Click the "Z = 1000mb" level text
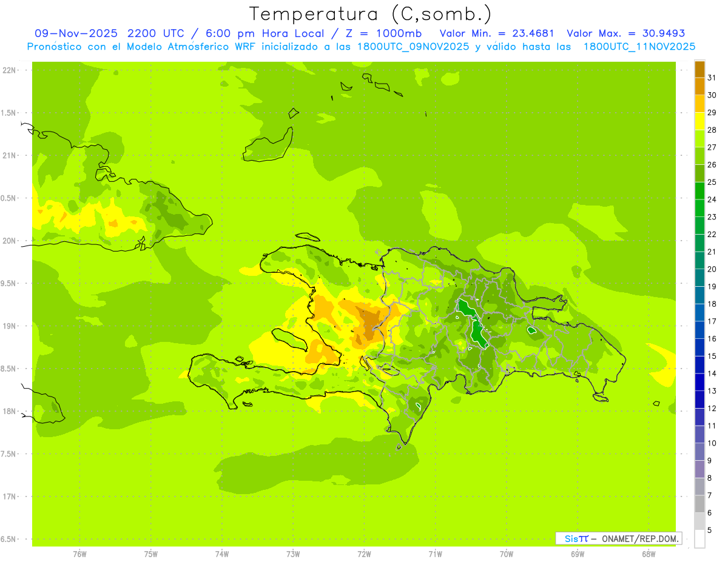Image resolution: width=728 pixels, height=562 pixels. [x=383, y=33]
